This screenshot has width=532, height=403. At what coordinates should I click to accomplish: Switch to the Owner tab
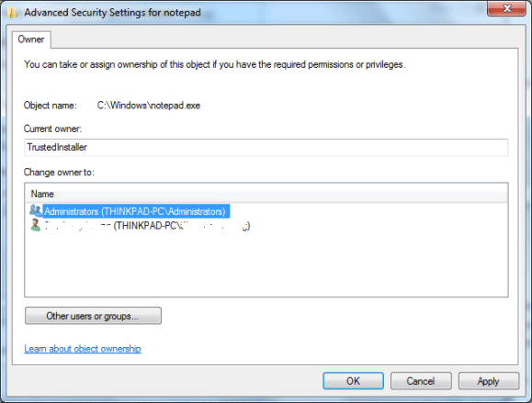(x=31, y=39)
